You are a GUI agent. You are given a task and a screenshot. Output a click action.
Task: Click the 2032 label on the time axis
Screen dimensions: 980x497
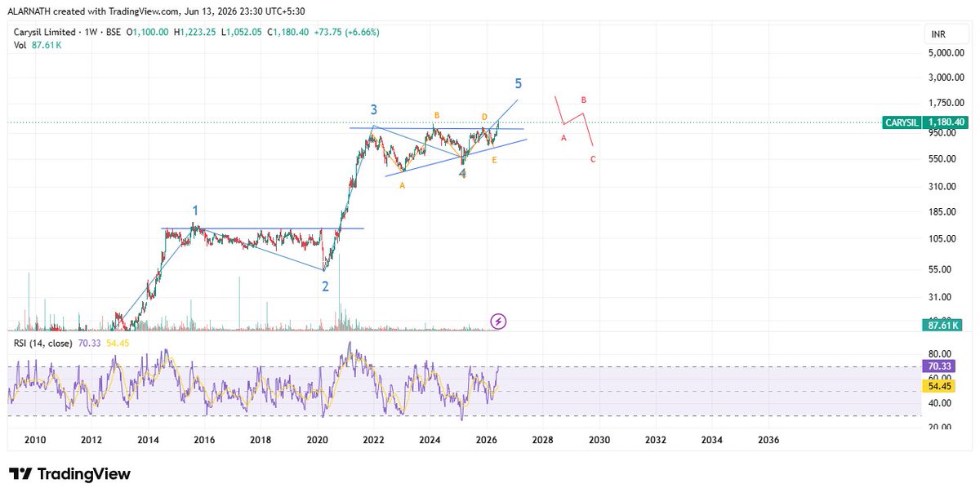(x=656, y=440)
